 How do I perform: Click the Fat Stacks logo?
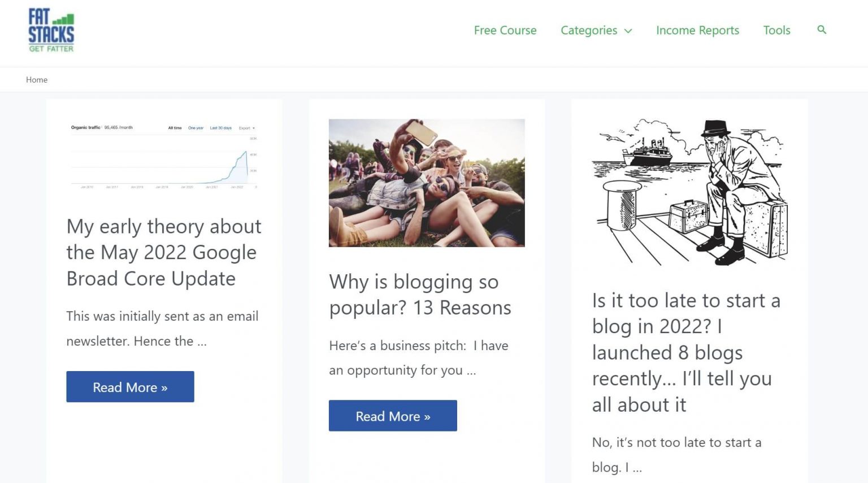50,29
